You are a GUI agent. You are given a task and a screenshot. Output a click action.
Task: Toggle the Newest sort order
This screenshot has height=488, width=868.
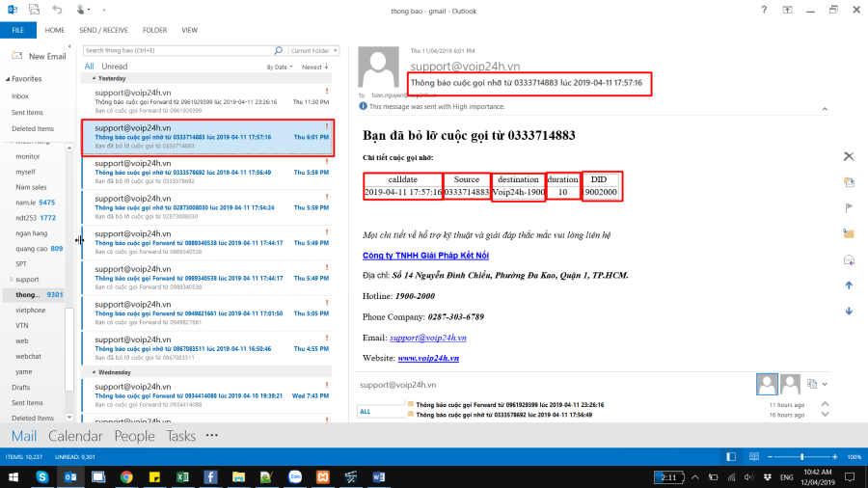pos(315,67)
